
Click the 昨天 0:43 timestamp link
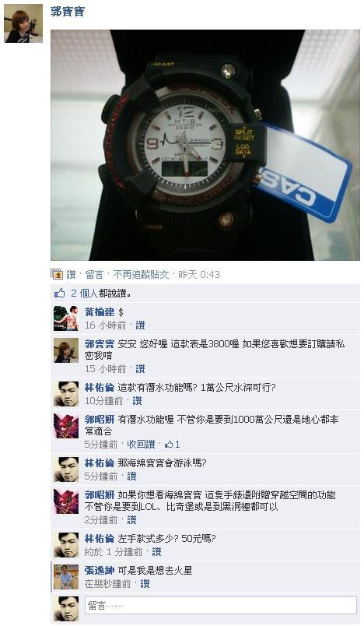(x=198, y=274)
